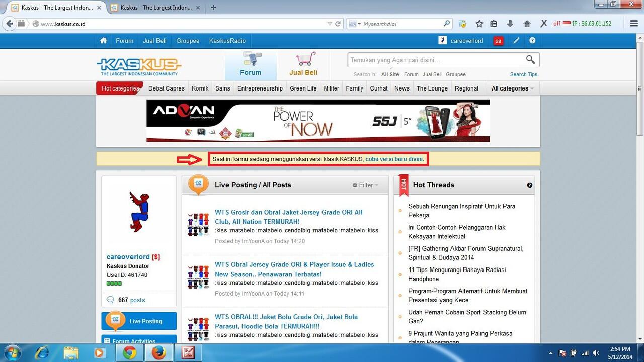Click the Kaskus home icon in blue navbar
This screenshot has height=362, width=644.
[103, 41]
